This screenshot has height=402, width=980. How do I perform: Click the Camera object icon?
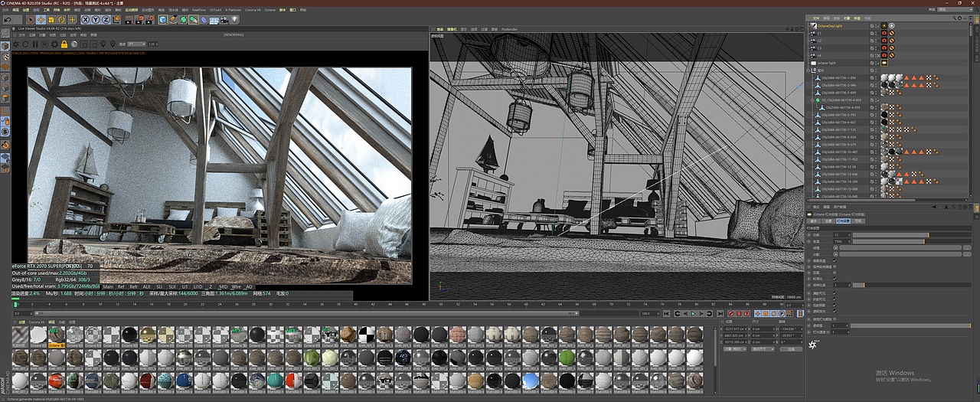[x=224, y=19]
